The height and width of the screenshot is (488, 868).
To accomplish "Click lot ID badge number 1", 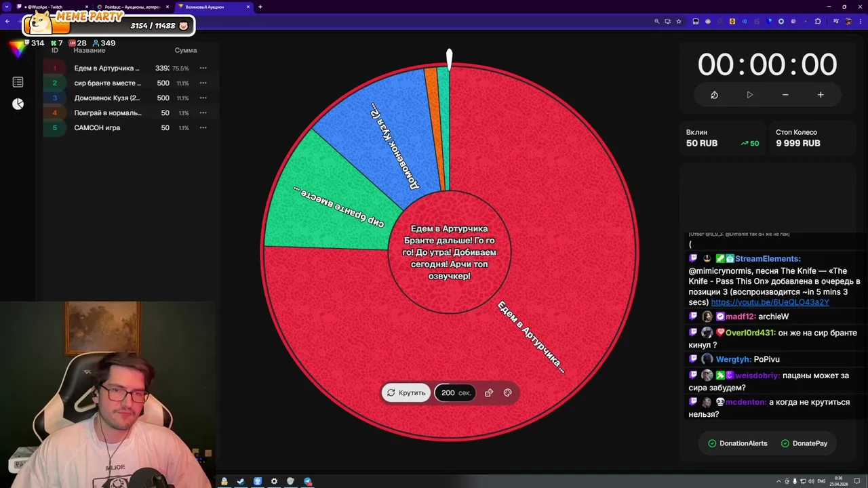I will pos(55,68).
